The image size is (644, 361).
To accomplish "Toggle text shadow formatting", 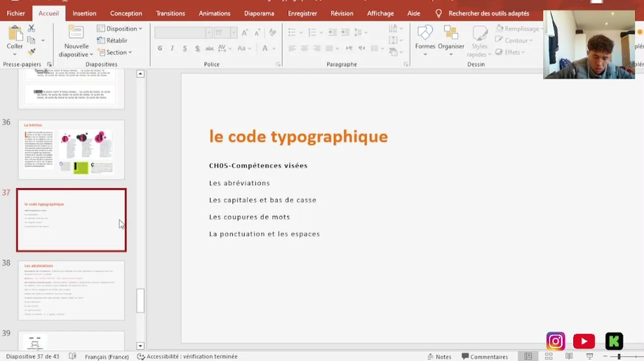I will [197, 49].
